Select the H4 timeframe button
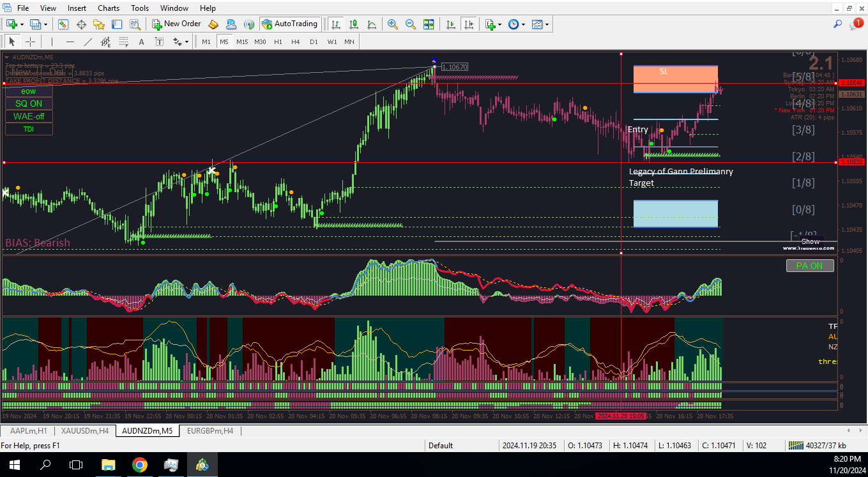Image resolution: width=868 pixels, height=477 pixels. click(x=295, y=42)
